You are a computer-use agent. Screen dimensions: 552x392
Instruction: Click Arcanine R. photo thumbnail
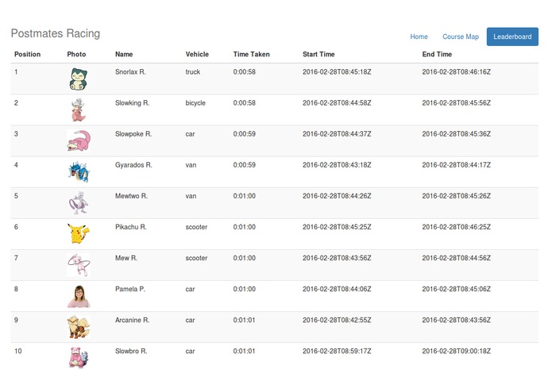79,327
